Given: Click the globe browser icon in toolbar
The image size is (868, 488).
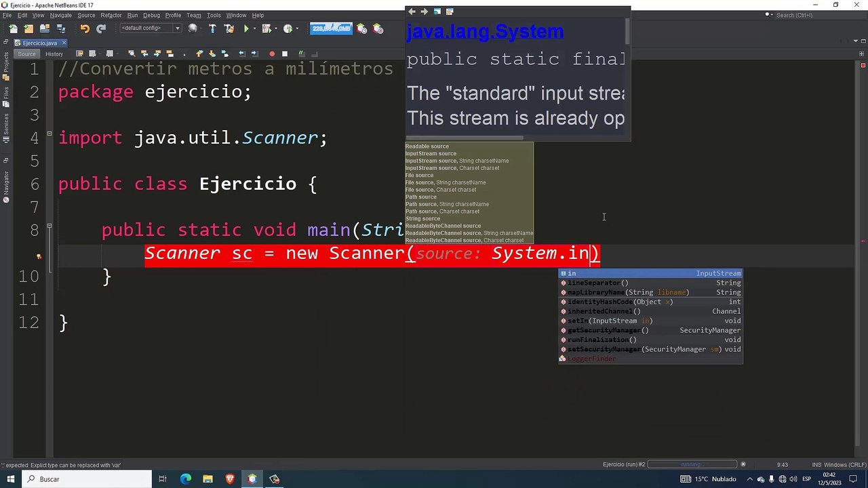Looking at the screenshot, I should coord(193,28).
